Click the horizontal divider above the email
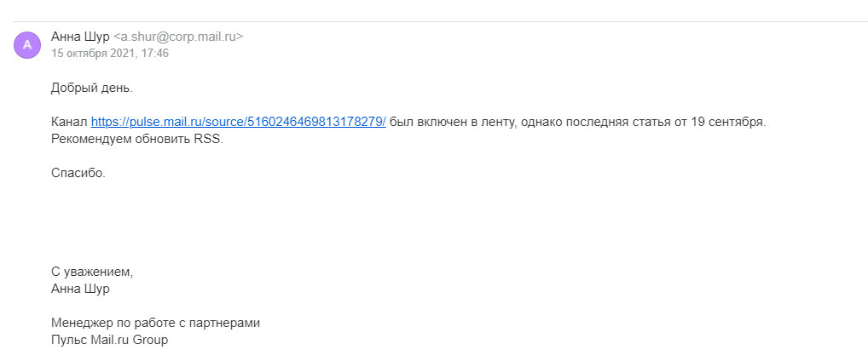This screenshot has height=356, width=868. click(x=434, y=21)
